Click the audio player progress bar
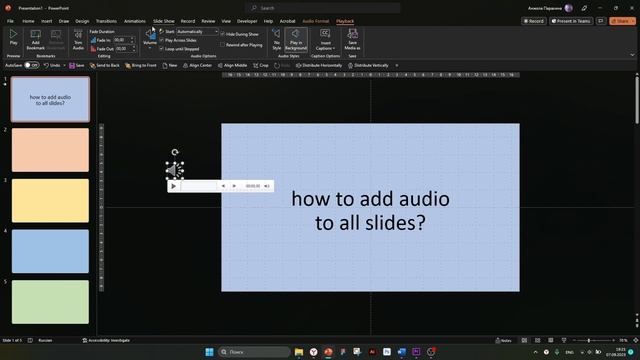The width and height of the screenshot is (640, 360). (x=198, y=186)
